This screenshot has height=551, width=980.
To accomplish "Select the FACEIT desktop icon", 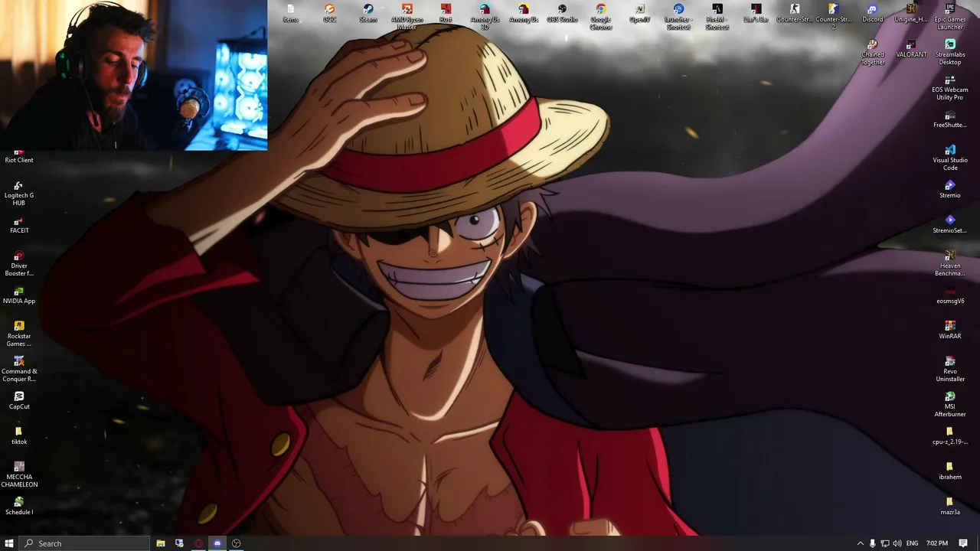I will pyautogui.click(x=19, y=224).
